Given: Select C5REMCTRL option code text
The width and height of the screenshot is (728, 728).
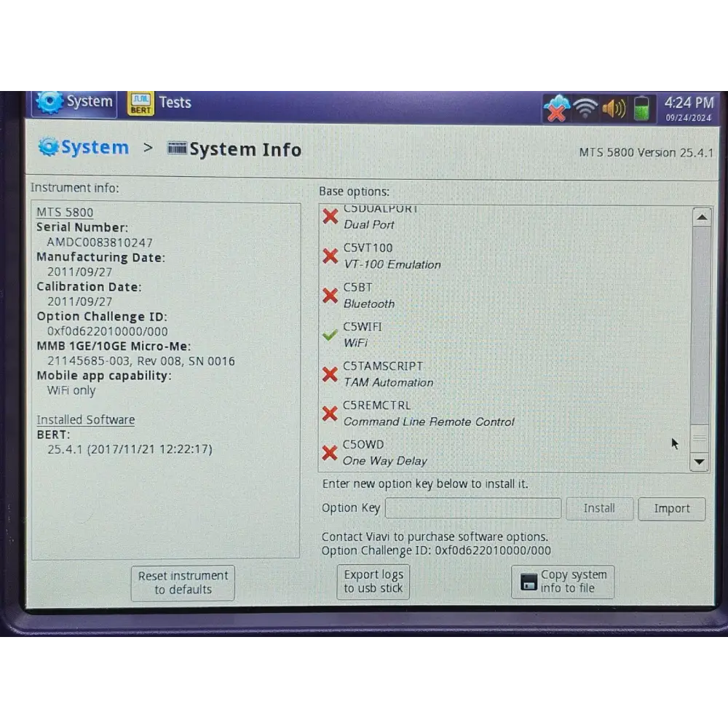Looking at the screenshot, I should (376, 405).
